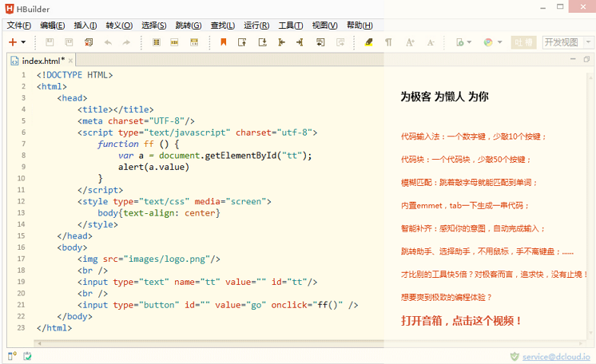This screenshot has height=364, width=596.
Task: Click the service@dcloud.io link
Action: (556, 357)
